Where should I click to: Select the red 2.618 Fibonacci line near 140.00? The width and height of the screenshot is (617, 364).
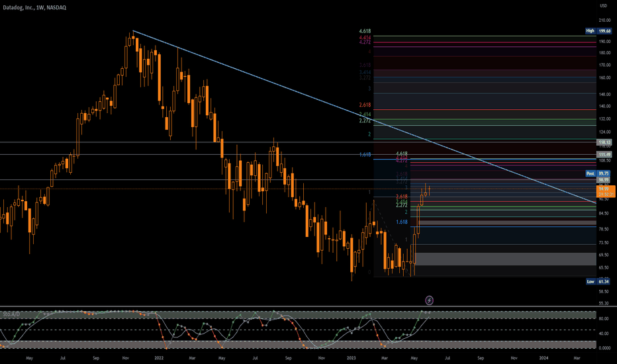coord(485,110)
